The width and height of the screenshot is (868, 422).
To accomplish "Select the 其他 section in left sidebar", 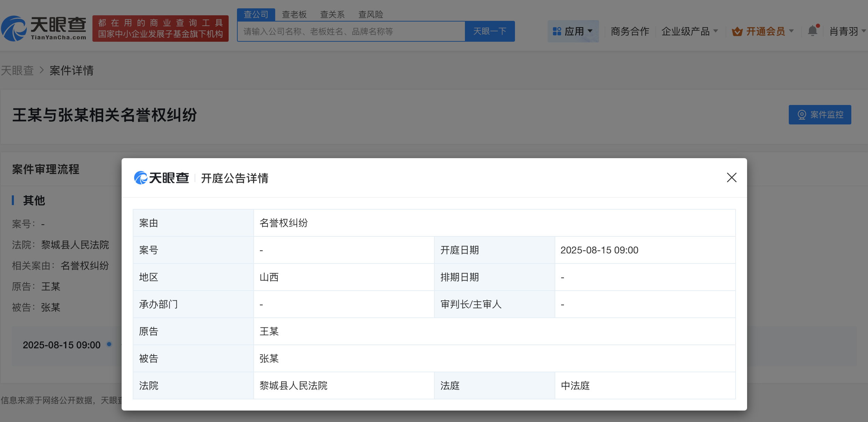I will pyautogui.click(x=34, y=201).
